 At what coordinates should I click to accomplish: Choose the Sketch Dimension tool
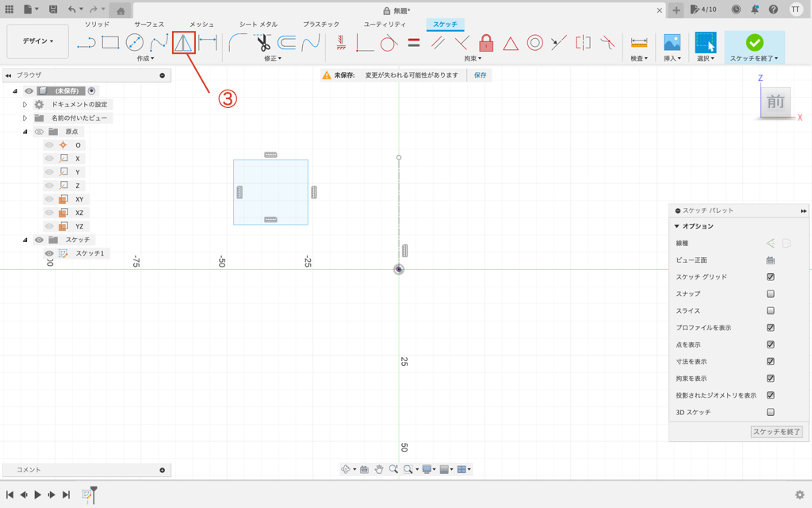click(x=208, y=43)
